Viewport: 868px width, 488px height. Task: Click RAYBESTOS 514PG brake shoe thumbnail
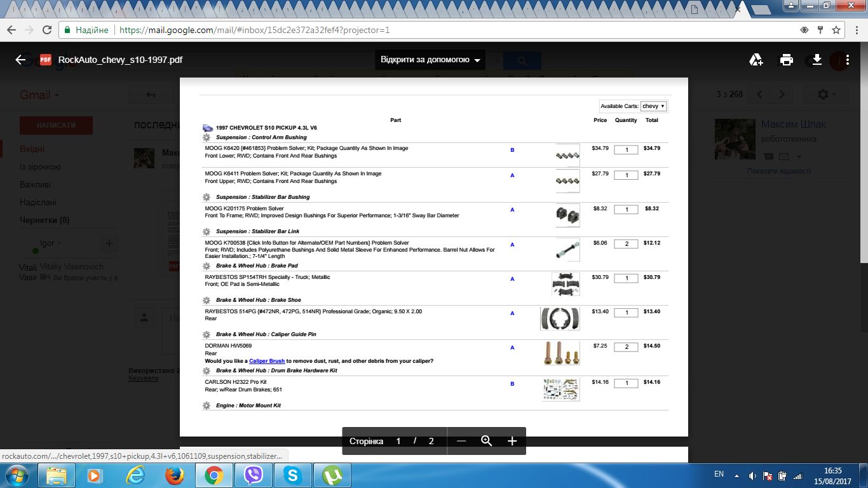pos(560,318)
